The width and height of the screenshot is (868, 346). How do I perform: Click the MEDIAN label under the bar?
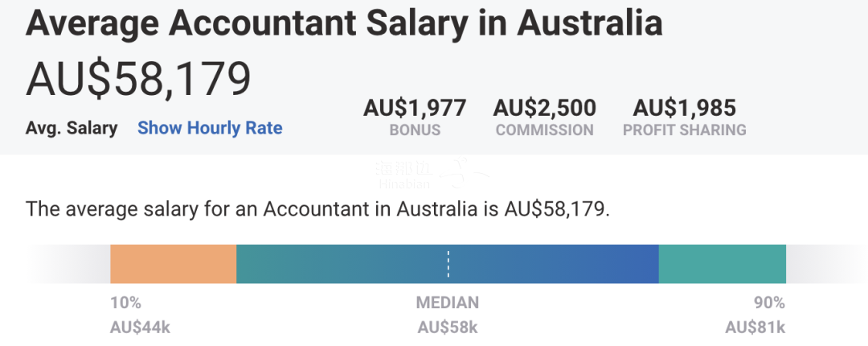click(x=448, y=303)
